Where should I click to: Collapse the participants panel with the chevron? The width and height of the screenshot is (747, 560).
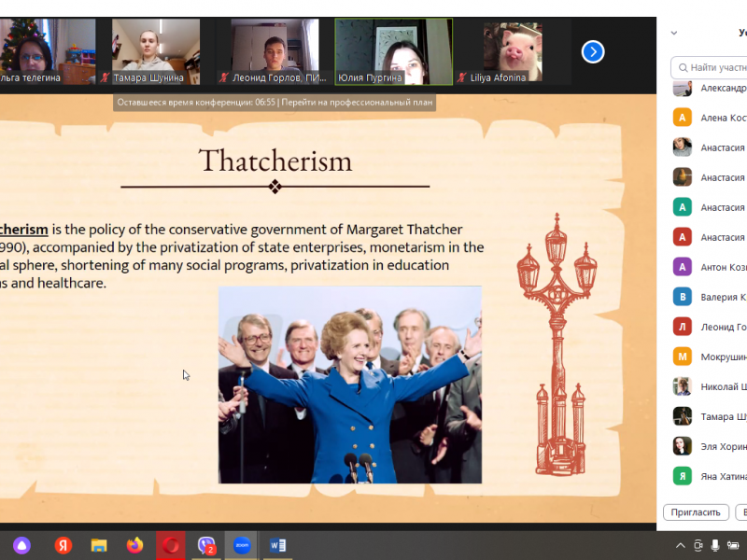(x=674, y=33)
